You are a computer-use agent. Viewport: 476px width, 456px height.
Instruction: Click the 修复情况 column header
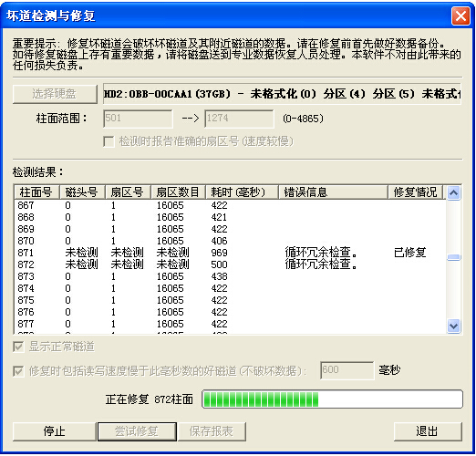click(416, 192)
